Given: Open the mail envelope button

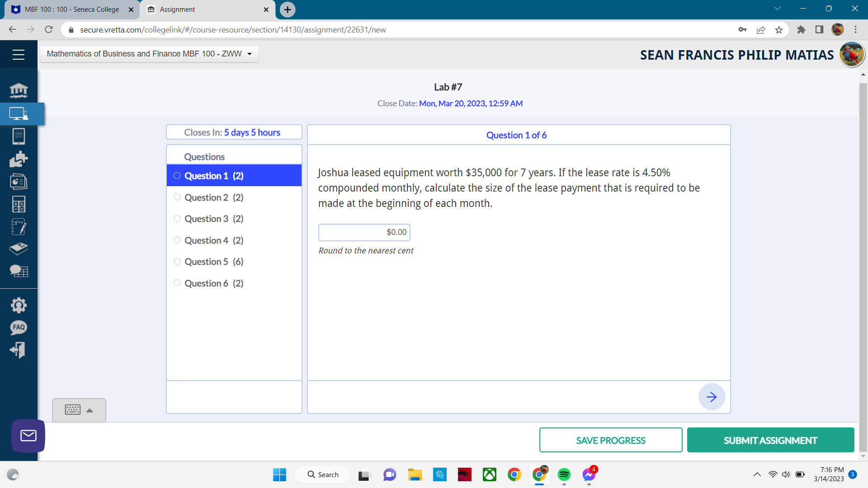Looking at the screenshot, I should pyautogui.click(x=28, y=436).
